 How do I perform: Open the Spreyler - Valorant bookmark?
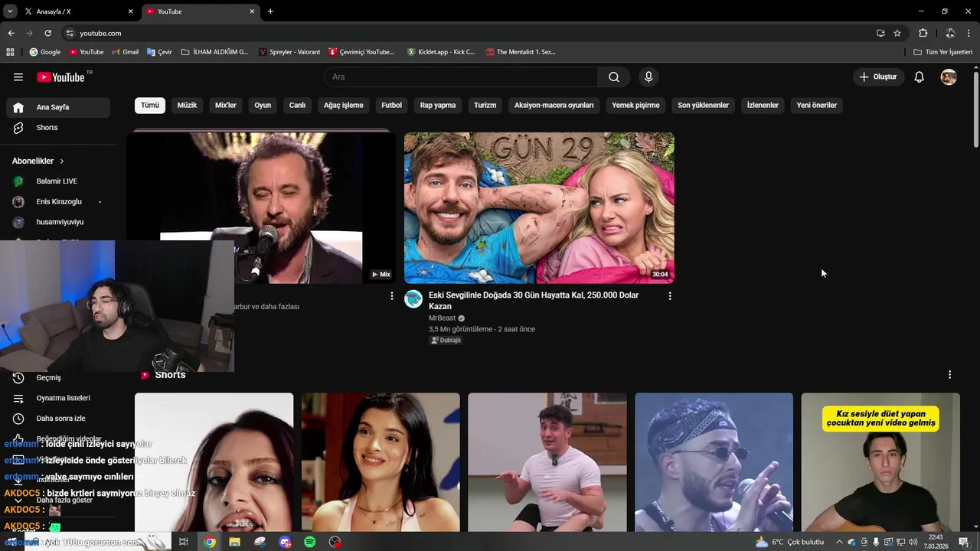(x=289, y=52)
